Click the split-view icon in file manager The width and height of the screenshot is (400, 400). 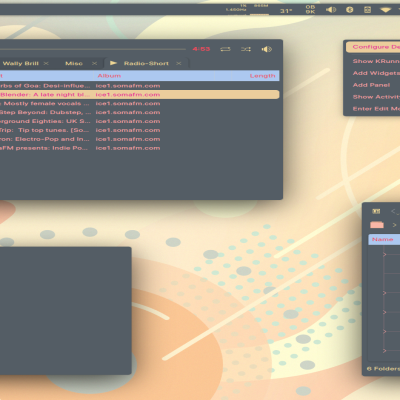376,211
